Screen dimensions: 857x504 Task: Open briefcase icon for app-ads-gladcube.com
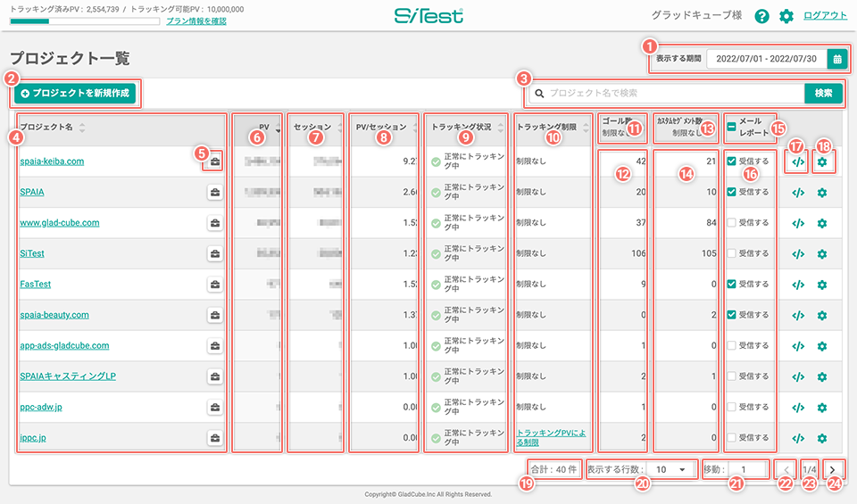pyautogui.click(x=215, y=345)
